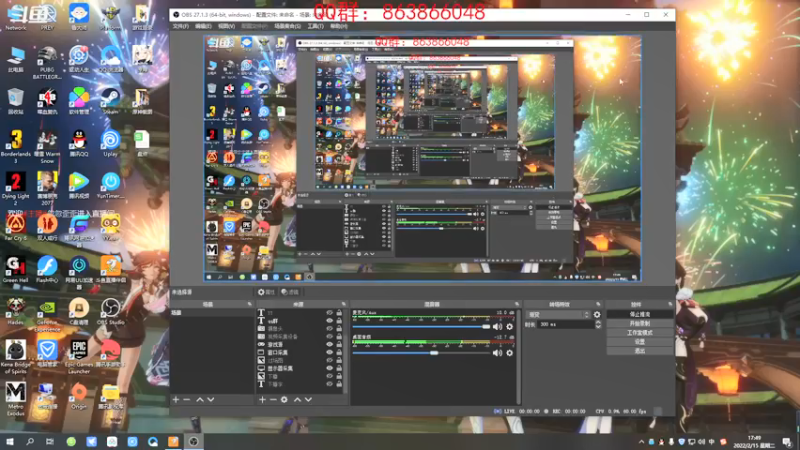Toggle lock on the sdff source
The height and width of the screenshot is (450, 800).
(x=339, y=321)
